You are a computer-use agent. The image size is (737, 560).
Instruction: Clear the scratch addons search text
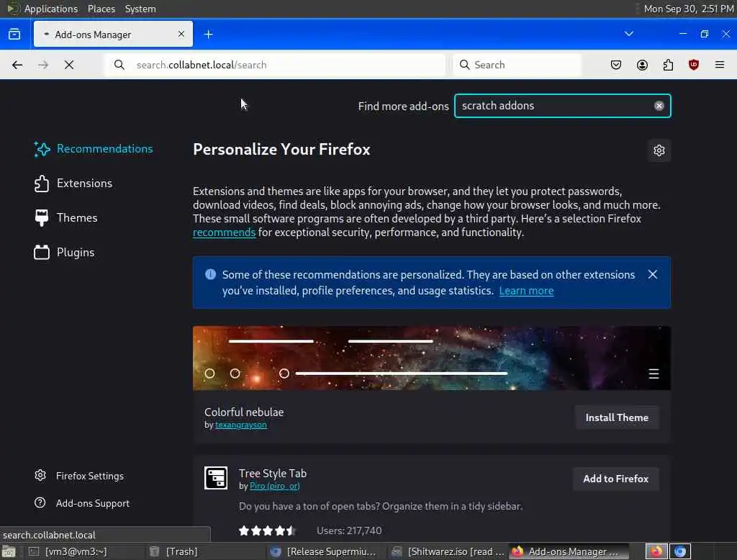659,106
